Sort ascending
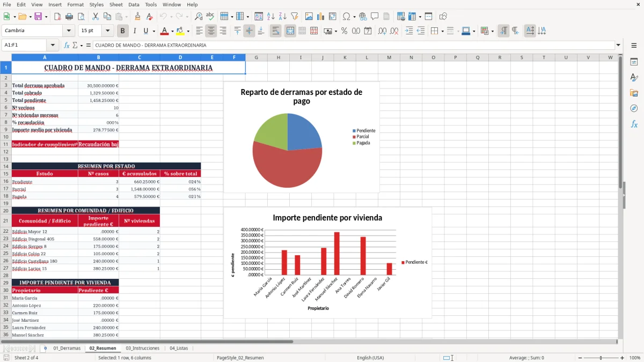The height and width of the screenshot is (362, 644). click(x=271, y=17)
